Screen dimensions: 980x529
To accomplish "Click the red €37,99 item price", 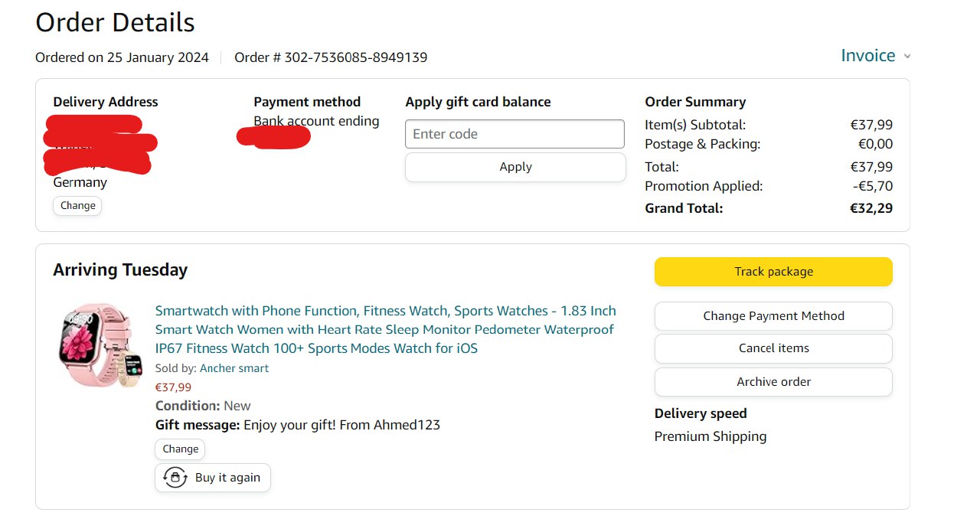I will tap(174, 387).
